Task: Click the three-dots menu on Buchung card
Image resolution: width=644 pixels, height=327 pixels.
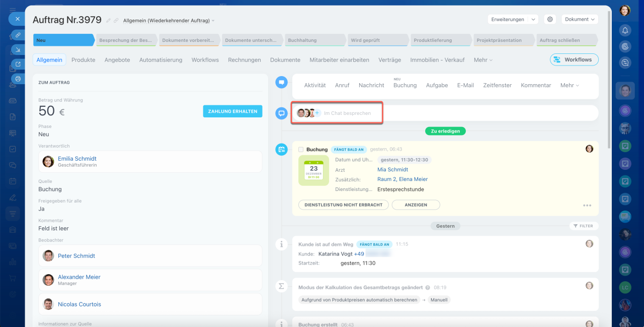Action: pyautogui.click(x=587, y=206)
